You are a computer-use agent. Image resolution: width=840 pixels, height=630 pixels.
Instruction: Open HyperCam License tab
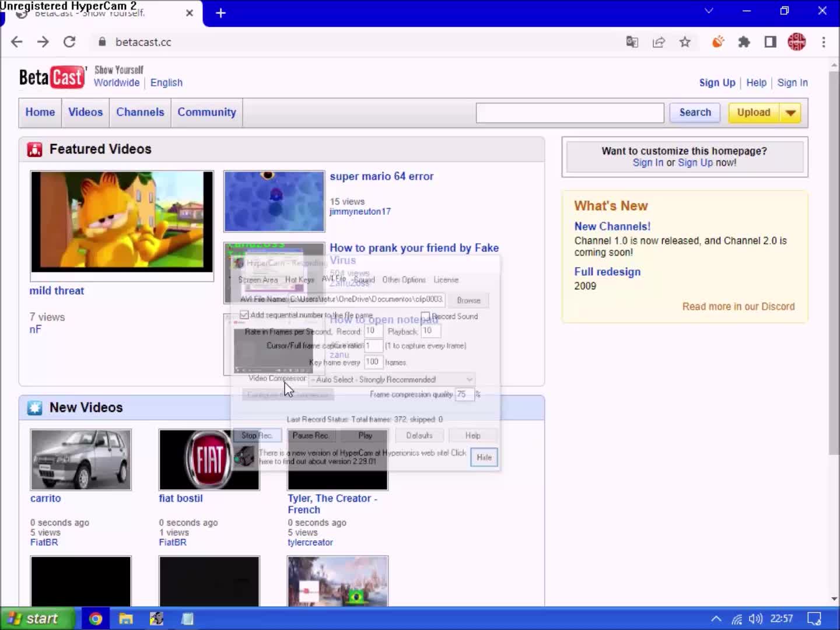pos(446,280)
